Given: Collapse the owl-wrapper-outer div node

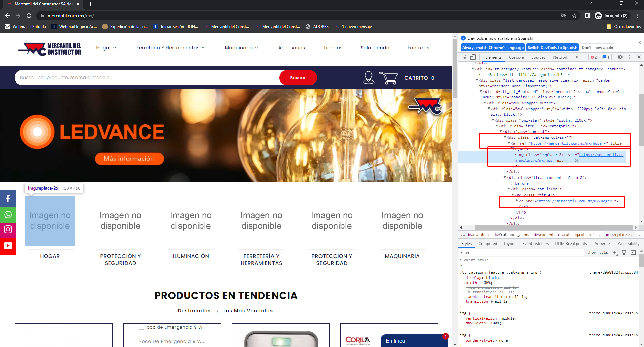Looking at the screenshot, I should pos(485,103).
